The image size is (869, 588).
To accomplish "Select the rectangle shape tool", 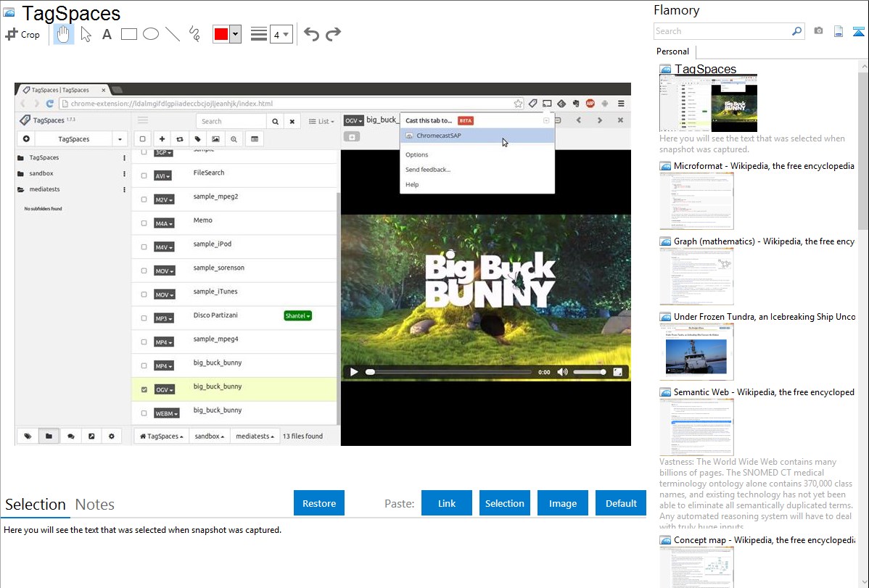I will (129, 34).
